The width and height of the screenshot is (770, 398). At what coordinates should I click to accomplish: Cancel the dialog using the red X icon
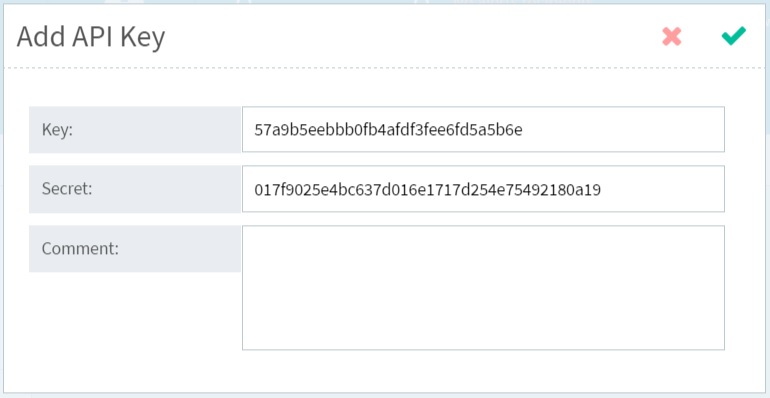pyautogui.click(x=672, y=36)
